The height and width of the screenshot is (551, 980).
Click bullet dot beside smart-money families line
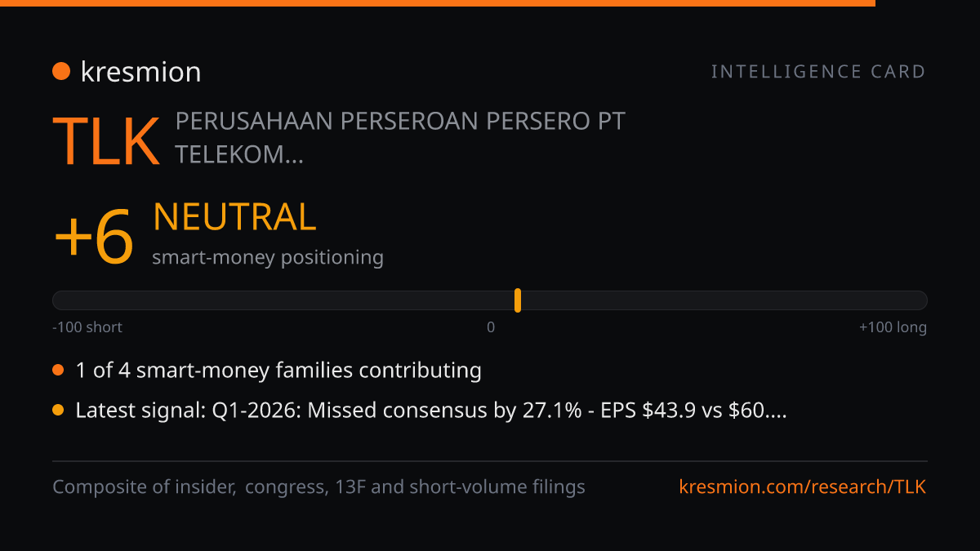click(x=58, y=371)
